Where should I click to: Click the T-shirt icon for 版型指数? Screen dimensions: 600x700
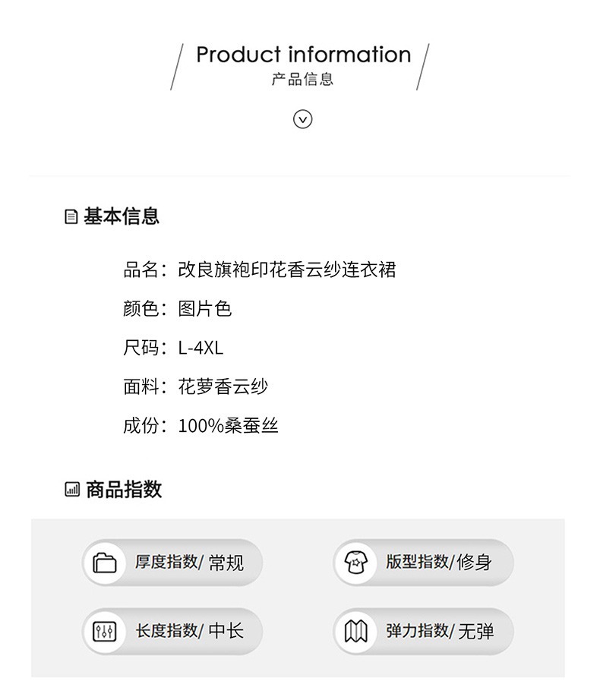[355, 563]
